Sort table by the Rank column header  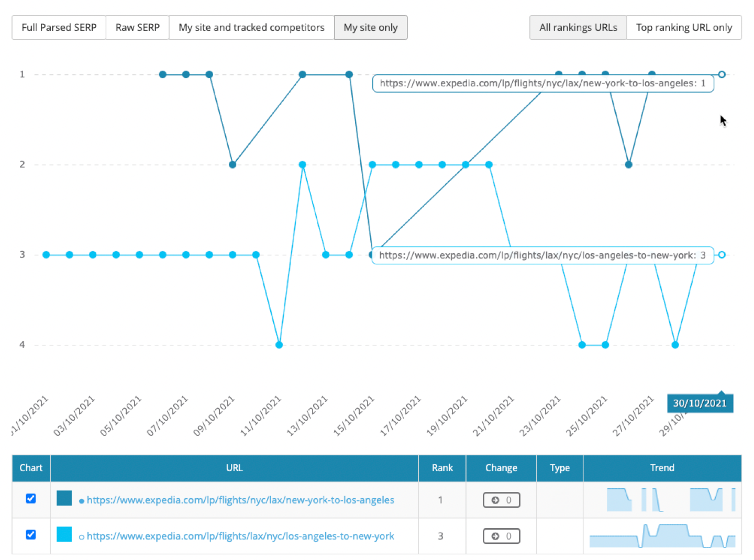(442, 468)
